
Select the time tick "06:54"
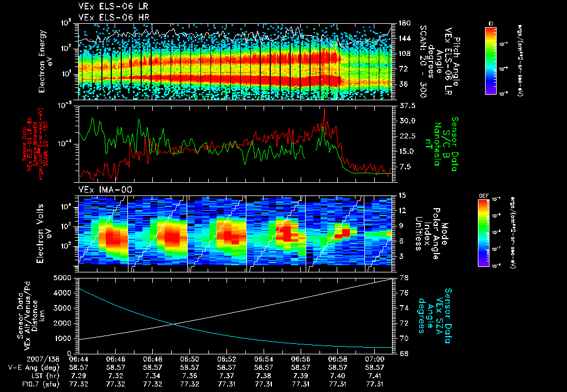(x=263, y=359)
